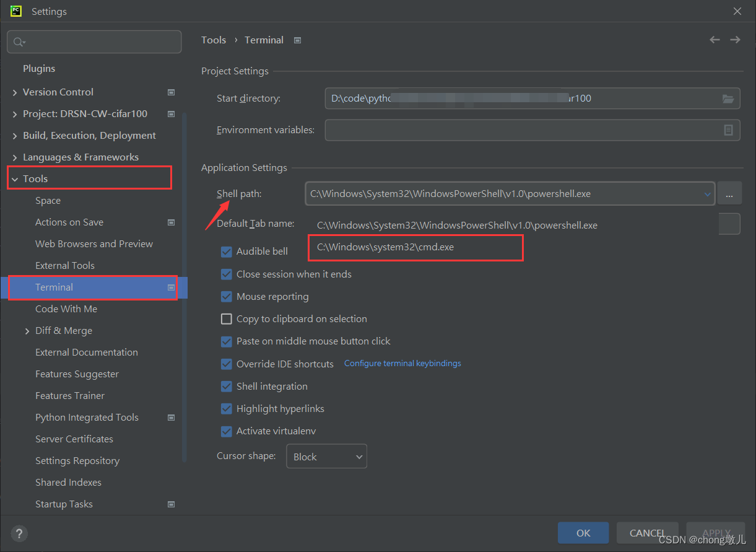
Task: Click the project-level marker icon beside Project: DRSN-CW-cifar100
Action: click(172, 114)
